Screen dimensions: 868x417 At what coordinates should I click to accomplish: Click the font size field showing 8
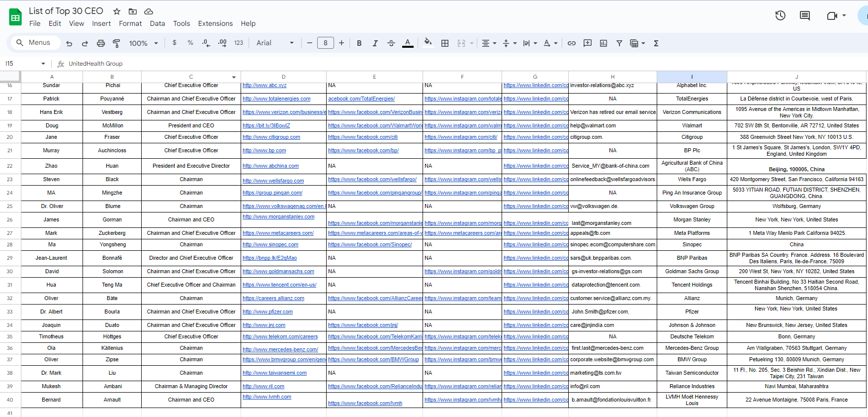click(326, 43)
